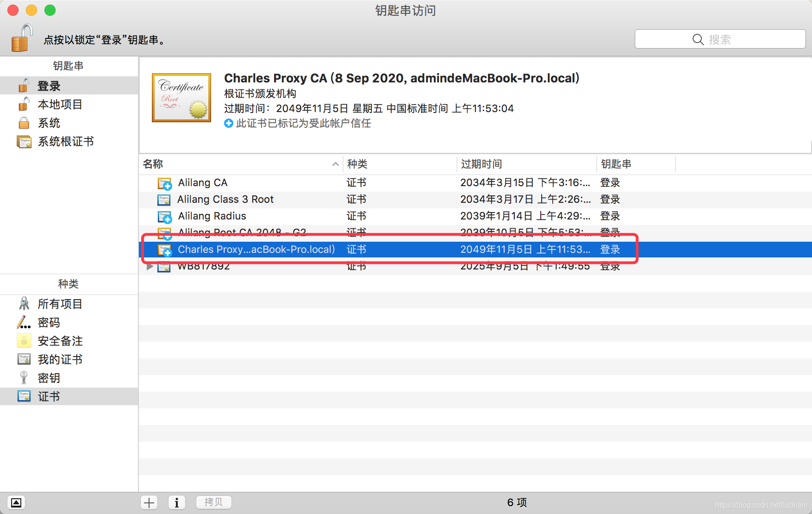Select the WB817892 row name
This screenshot has width=812, height=514.
[x=204, y=266]
